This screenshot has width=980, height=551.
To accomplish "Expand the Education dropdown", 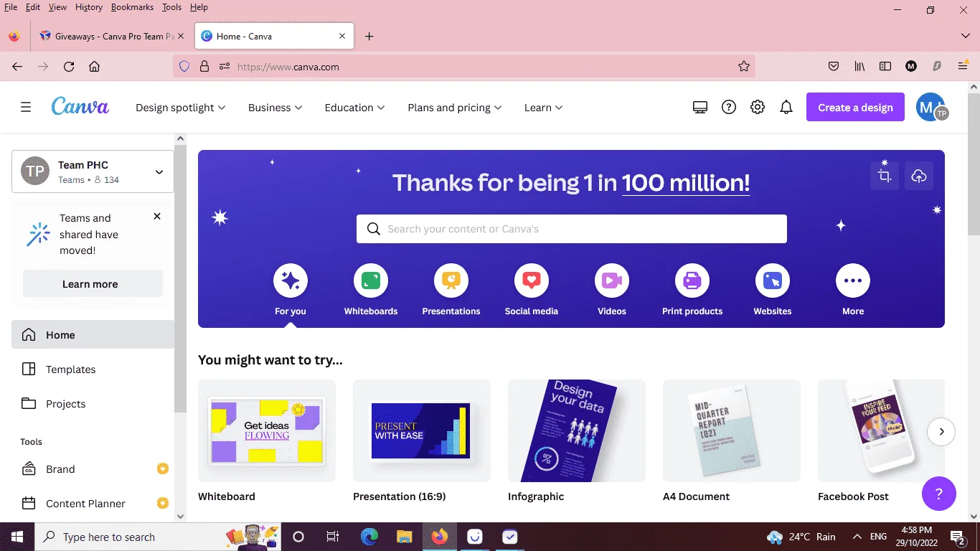I will pos(354,108).
